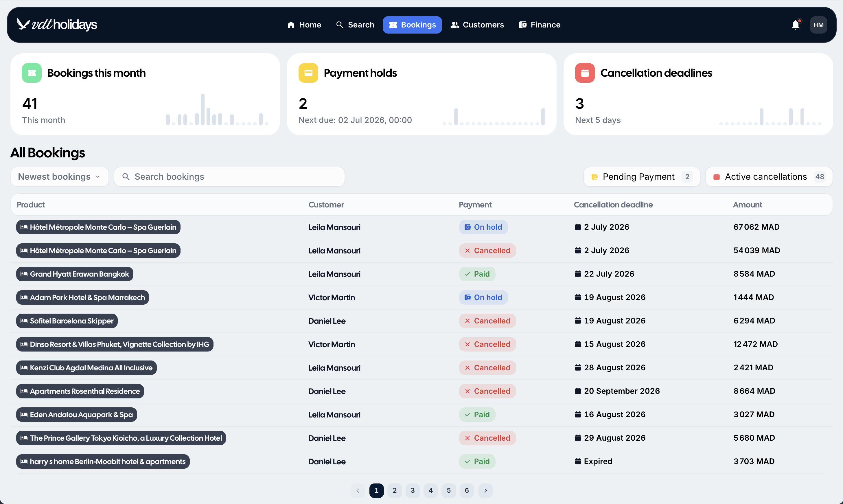Click the magnifier icon in Search bookings
Viewport: 843px width, 504px height.
126,176
